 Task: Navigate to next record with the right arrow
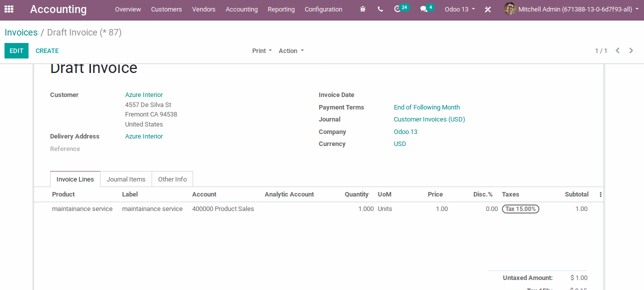point(631,50)
